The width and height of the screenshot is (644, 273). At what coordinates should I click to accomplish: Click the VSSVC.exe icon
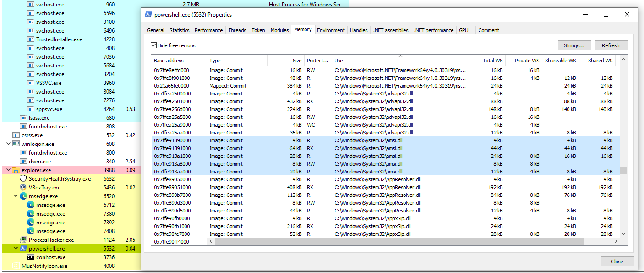coord(30,83)
